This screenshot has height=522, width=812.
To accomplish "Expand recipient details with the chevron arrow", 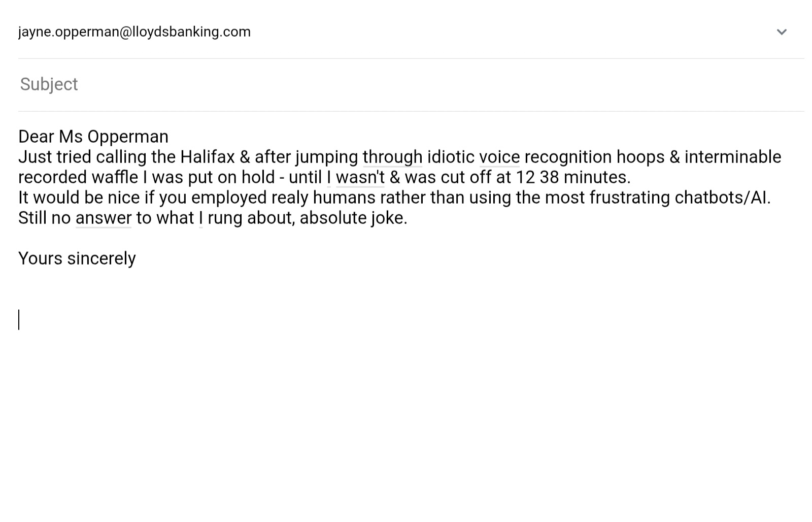I will click(x=782, y=32).
